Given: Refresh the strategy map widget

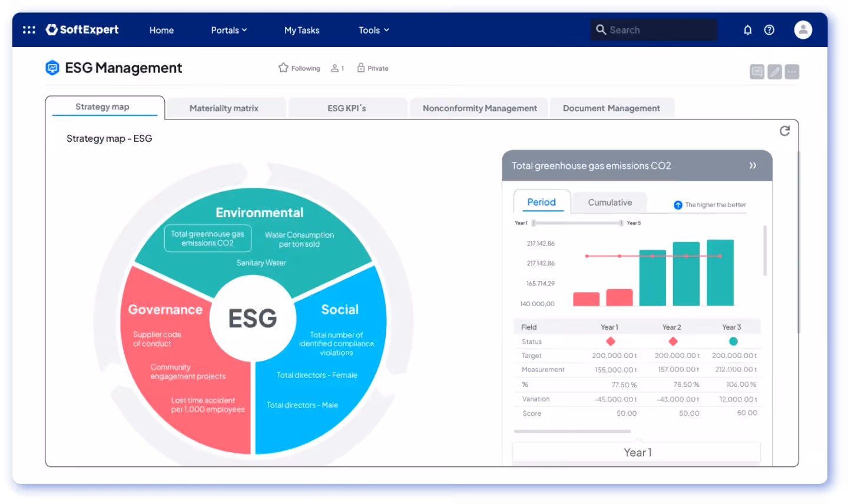Looking at the screenshot, I should pos(784,131).
